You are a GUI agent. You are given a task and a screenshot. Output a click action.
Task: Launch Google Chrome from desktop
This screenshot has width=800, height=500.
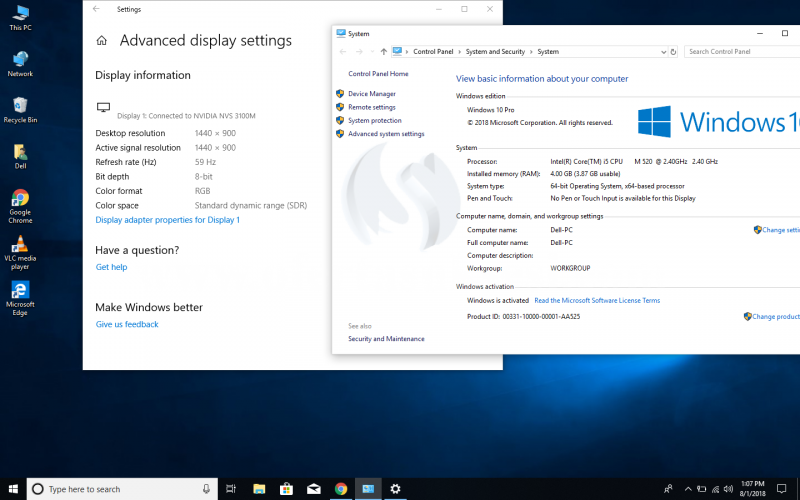pyautogui.click(x=20, y=206)
